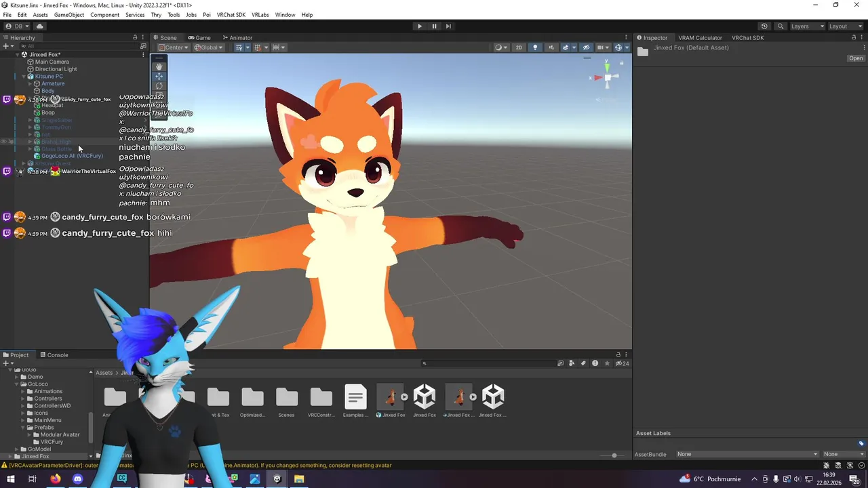Open Discord from the taskbar
868x488 pixels.
point(77,479)
